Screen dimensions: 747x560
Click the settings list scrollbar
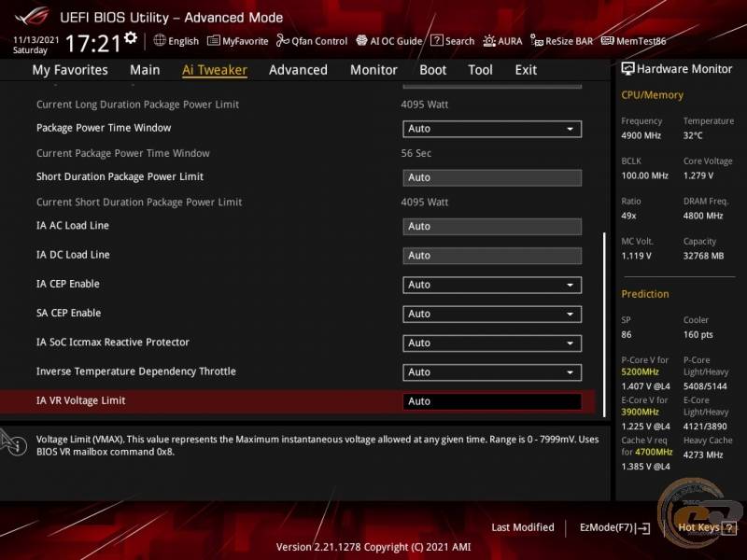[x=604, y=324]
